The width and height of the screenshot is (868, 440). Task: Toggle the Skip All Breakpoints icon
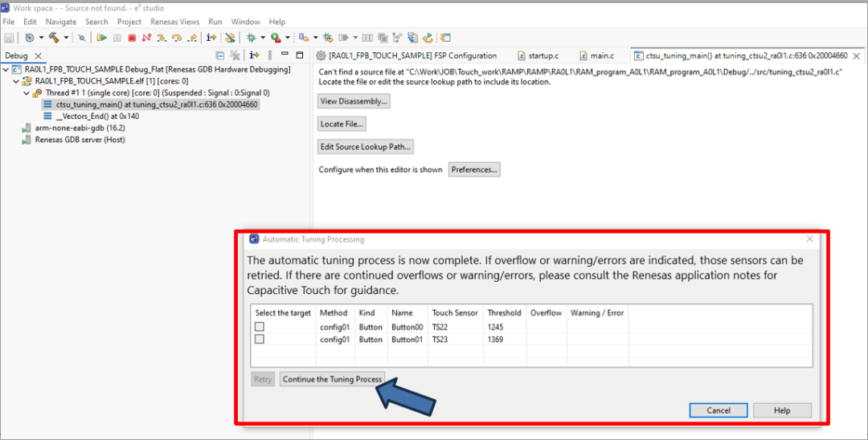(230, 38)
